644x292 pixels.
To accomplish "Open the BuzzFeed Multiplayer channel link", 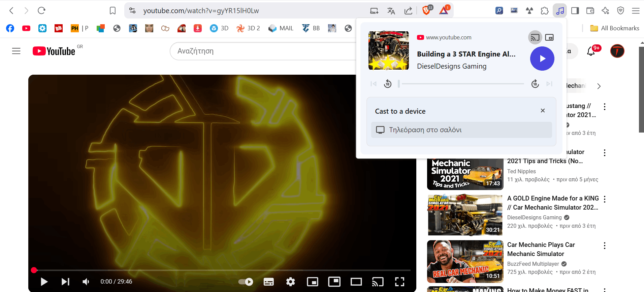I will [x=533, y=264].
